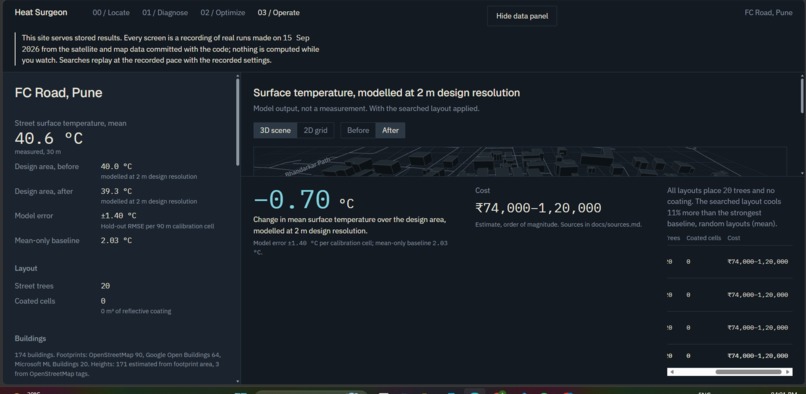Click the 'Hold-out RMSE per 90 m calibration cell' note

(x=157, y=226)
